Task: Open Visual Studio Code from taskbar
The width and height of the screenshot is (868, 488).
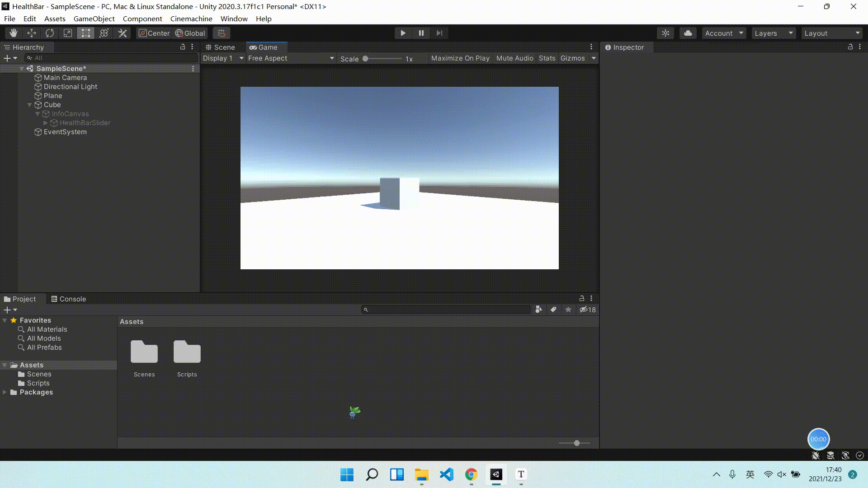Action: 446,474
